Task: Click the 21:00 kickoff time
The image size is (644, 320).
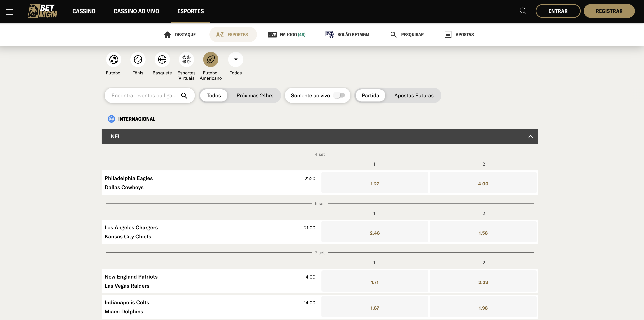Action: tap(309, 228)
